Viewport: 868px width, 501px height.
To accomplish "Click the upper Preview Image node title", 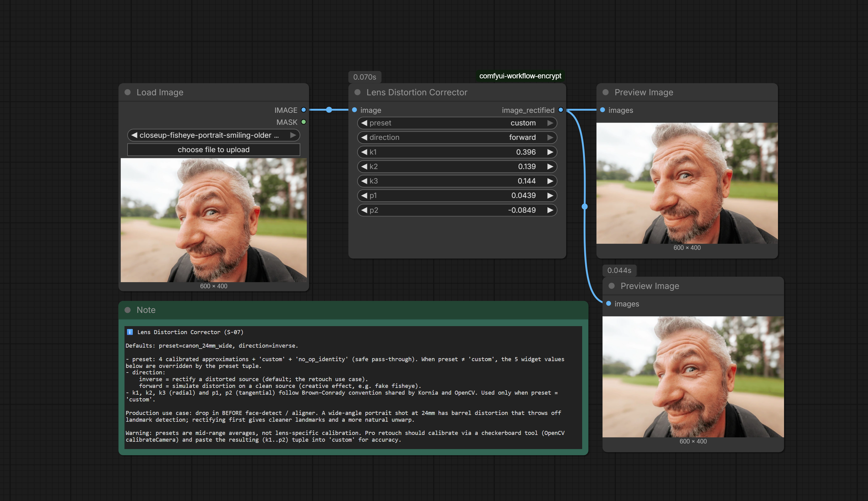I will pyautogui.click(x=644, y=92).
